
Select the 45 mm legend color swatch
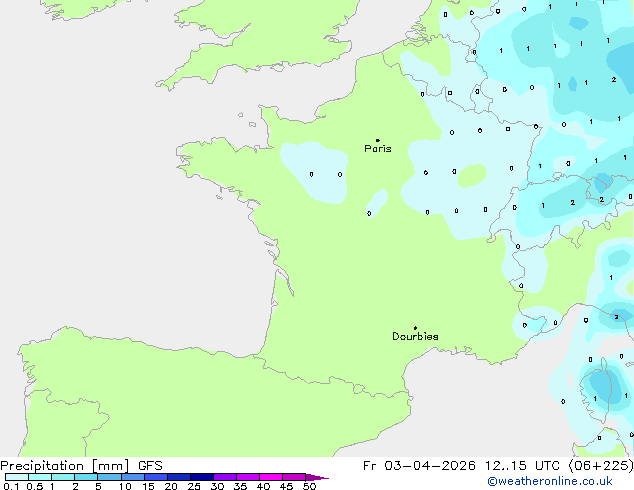click(294, 477)
